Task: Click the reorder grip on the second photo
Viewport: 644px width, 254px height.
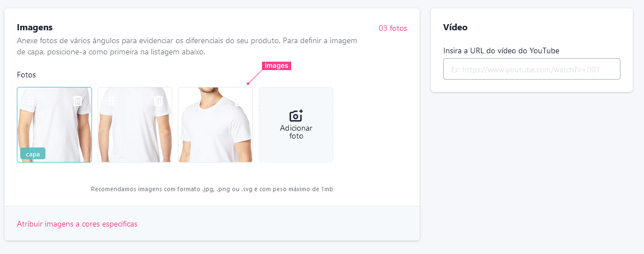Action: (x=112, y=101)
